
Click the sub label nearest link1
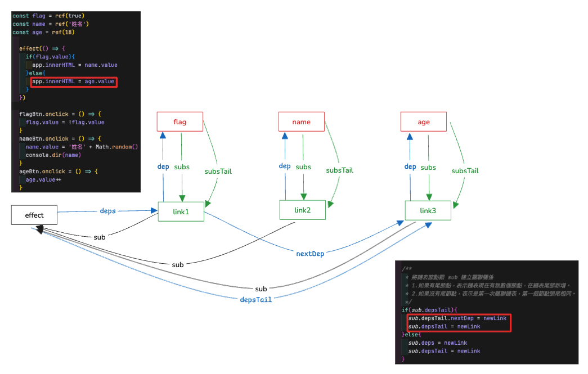(x=100, y=237)
